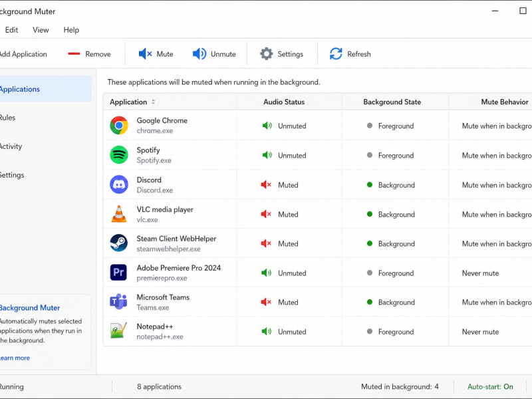Screen dimensions: 532x399
Task: Click the Audio Status column header
Action: (284, 102)
